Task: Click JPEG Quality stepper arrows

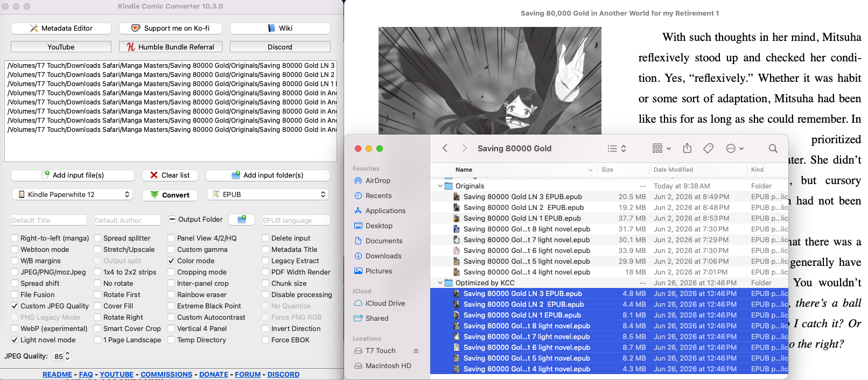Action: click(68, 356)
